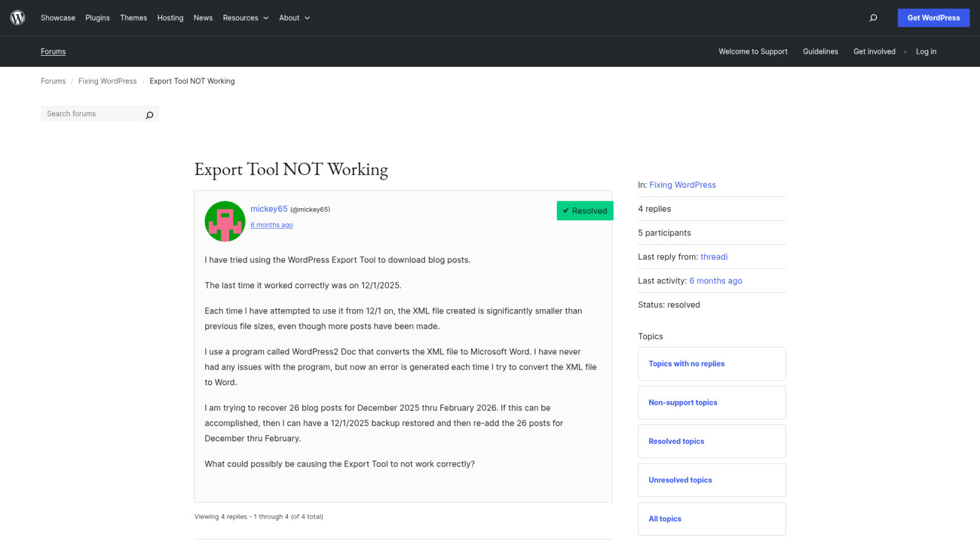Click 'Export Tool NOT Working' breadcrumb text
Image resolution: width=980 pixels, height=551 pixels.
point(192,81)
